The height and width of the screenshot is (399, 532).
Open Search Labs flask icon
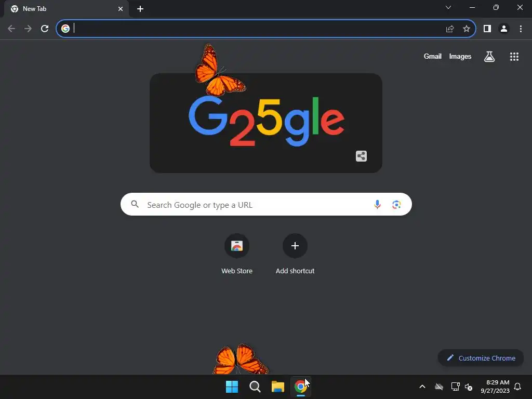point(489,56)
